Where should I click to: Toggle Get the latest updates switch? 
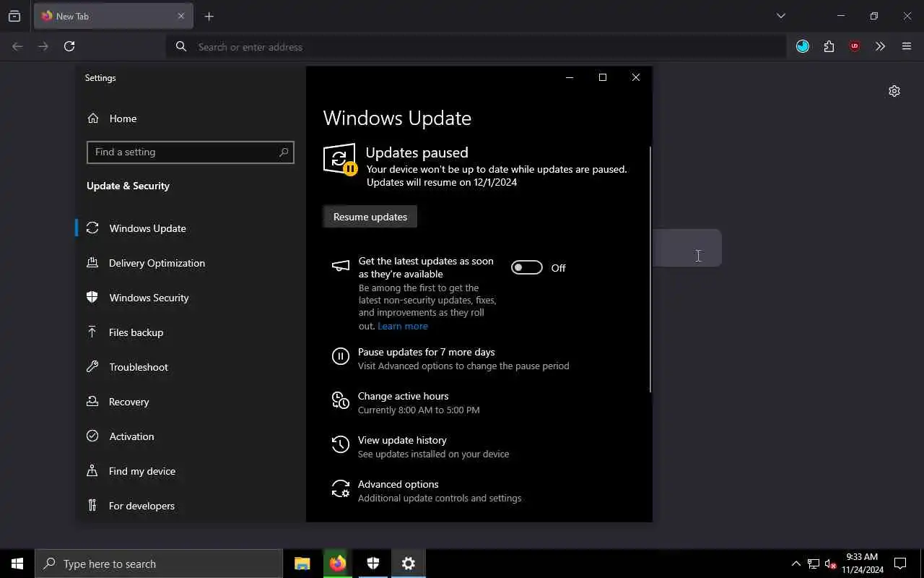526,268
